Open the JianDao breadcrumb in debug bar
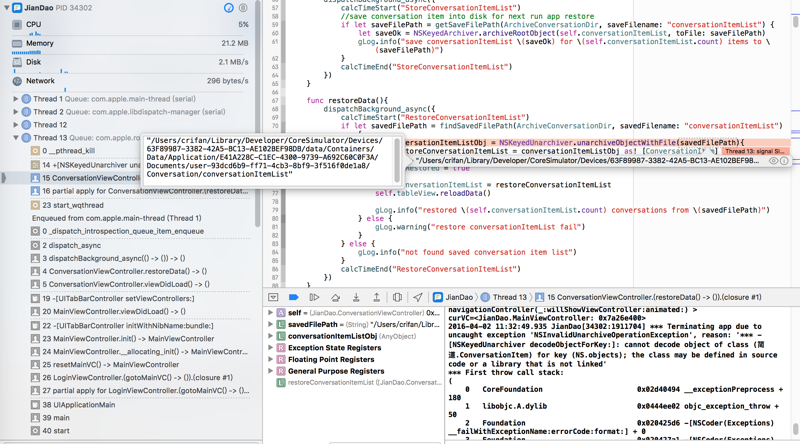This screenshot has width=800, height=444. click(x=454, y=298)
